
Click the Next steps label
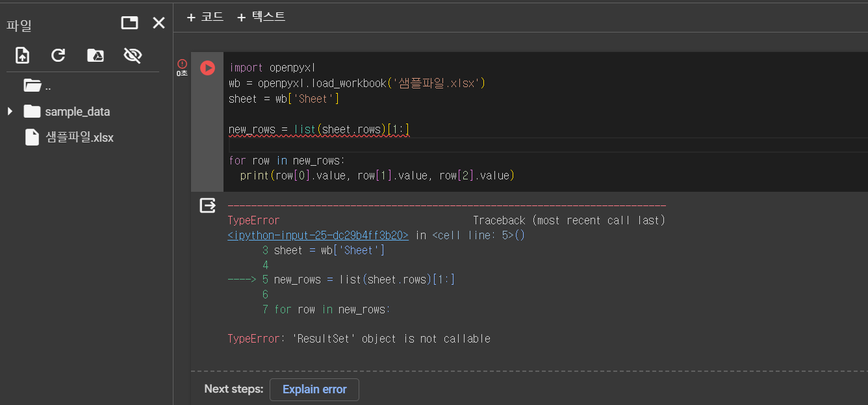pos(234,389)
